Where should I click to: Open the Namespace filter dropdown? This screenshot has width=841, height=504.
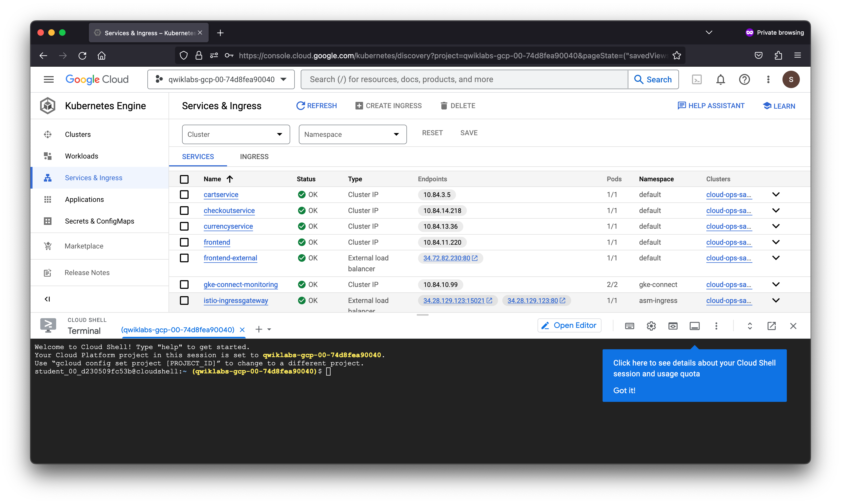(352, 134)
